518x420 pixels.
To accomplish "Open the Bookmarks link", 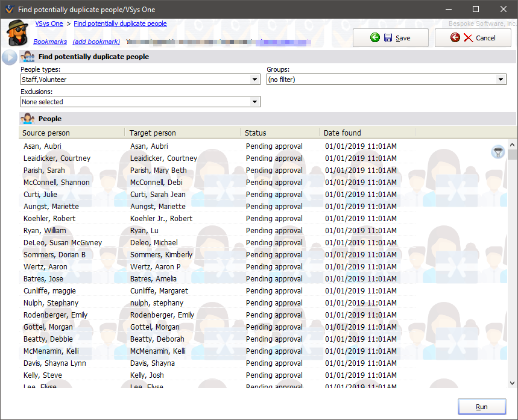I will 50,42.
